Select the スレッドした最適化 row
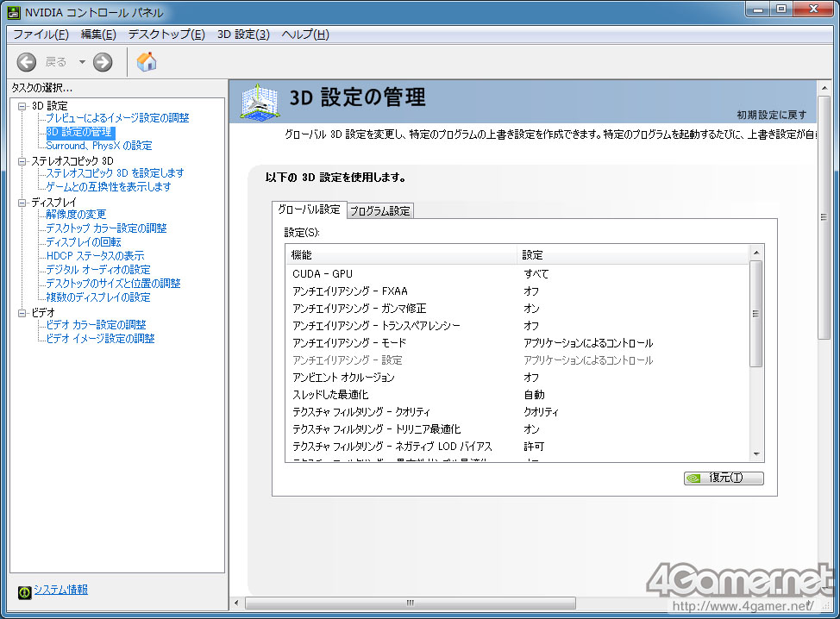Viewport: 840px width, 619px height. [x=517, y=395]
